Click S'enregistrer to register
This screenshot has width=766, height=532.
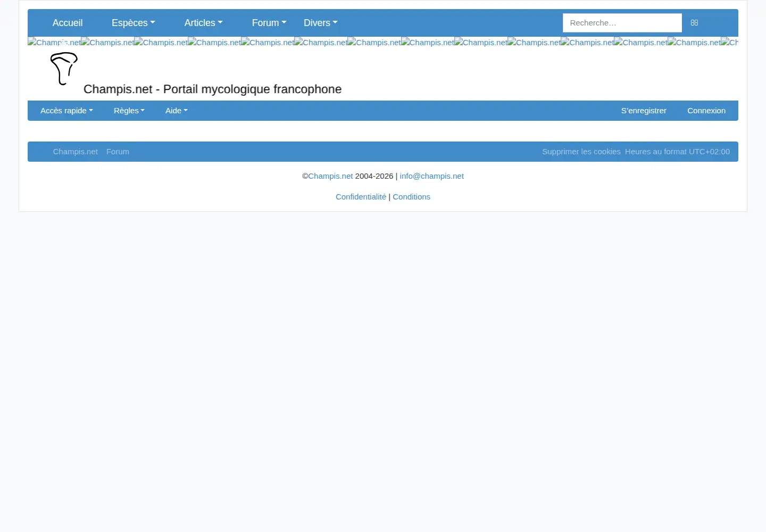point(644,111)
